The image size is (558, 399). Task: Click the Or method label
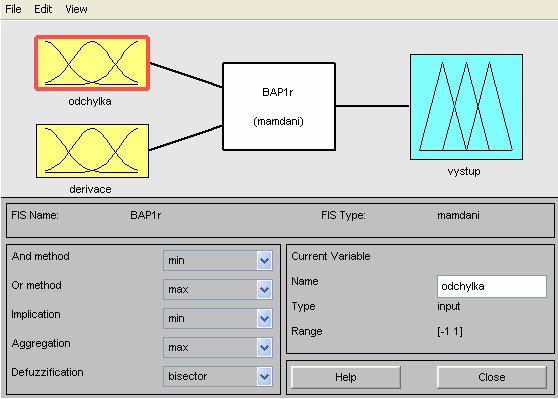[36, 285]
